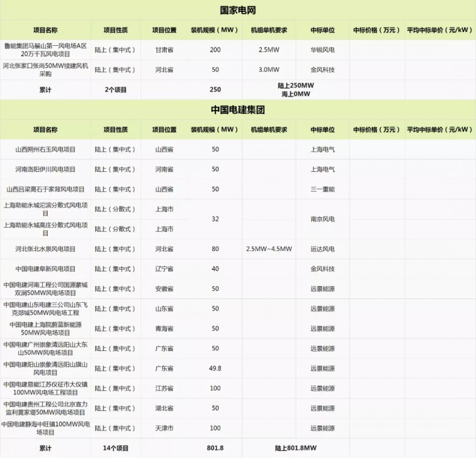Select the 40 capacity value
Viewport: 476px width, 458px height.
[x=215, y=269]
